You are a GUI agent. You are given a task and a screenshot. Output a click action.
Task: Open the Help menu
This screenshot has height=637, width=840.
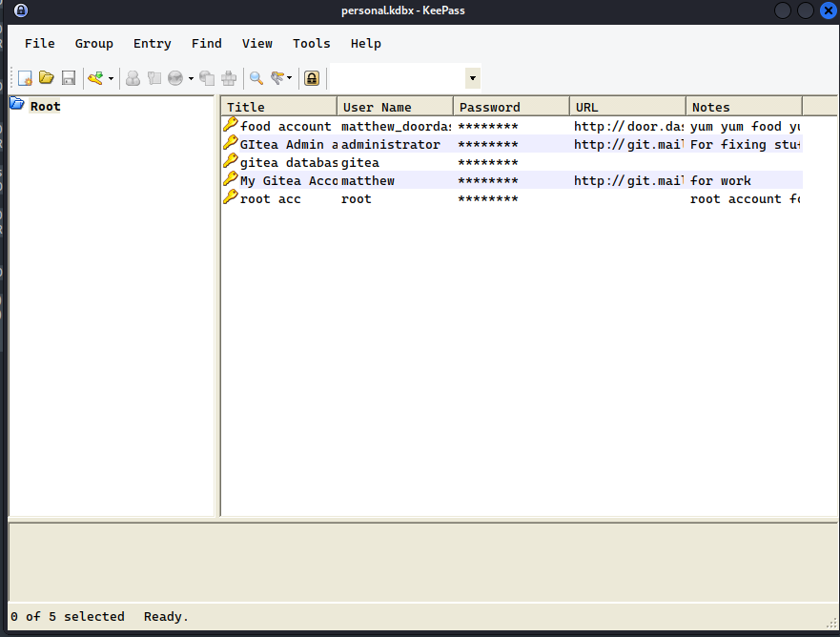tap(366, 44)
